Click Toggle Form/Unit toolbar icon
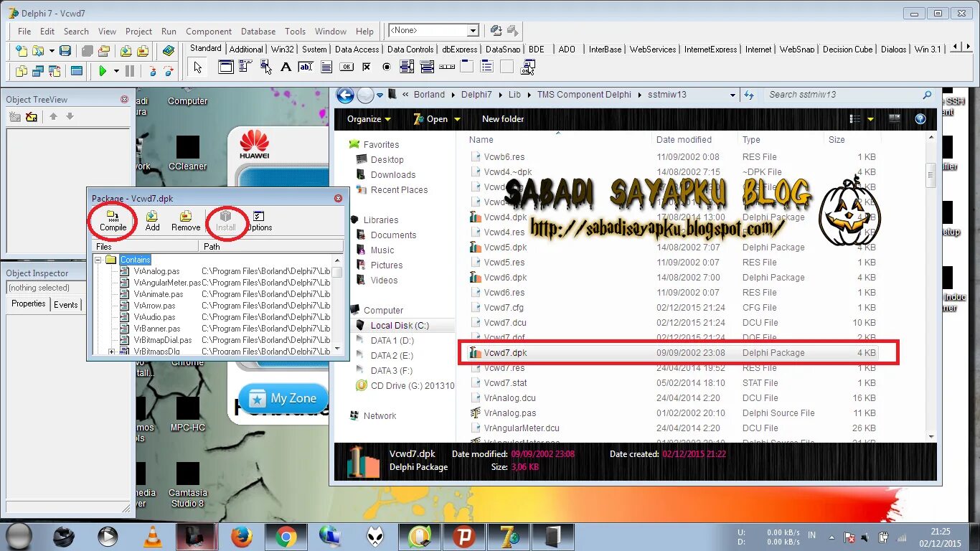Viewport: 980px width, 551px height. coord(55,71)
